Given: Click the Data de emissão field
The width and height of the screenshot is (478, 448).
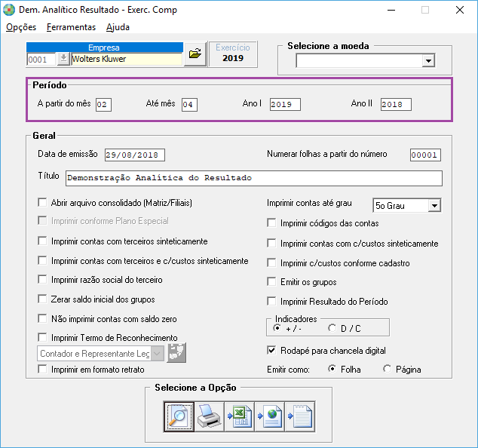Looking at the screenshot, I should tap(135, 155).
